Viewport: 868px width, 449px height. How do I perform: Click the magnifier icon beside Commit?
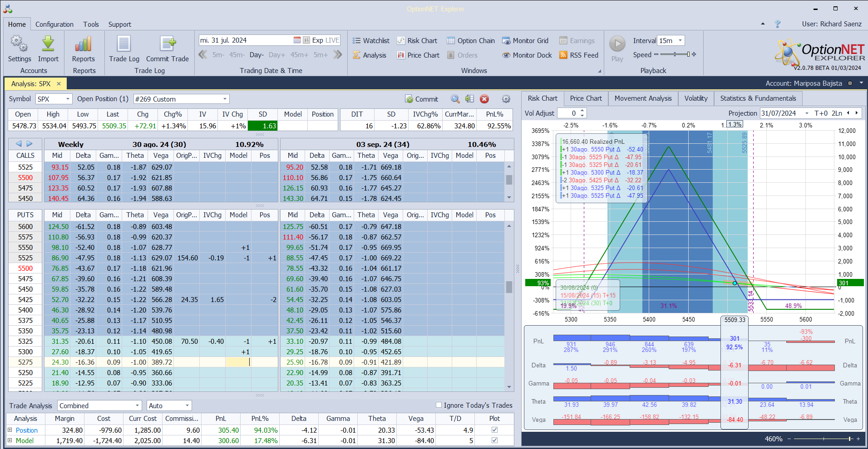(455, 99)
